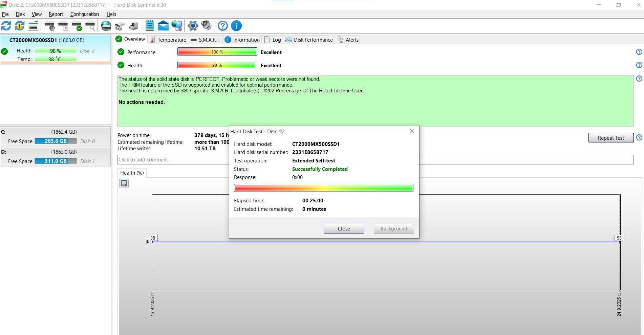
Task: Select the Health (%) graph tab
Action: click(132, 173)
